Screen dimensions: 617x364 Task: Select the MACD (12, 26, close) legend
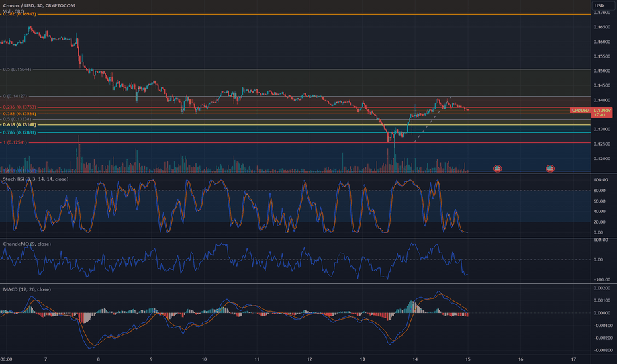pos(26,289)
